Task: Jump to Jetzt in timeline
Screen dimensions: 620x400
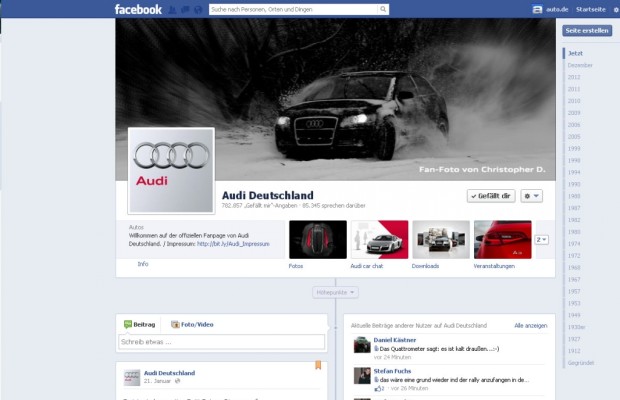Action: coord(575,53)
